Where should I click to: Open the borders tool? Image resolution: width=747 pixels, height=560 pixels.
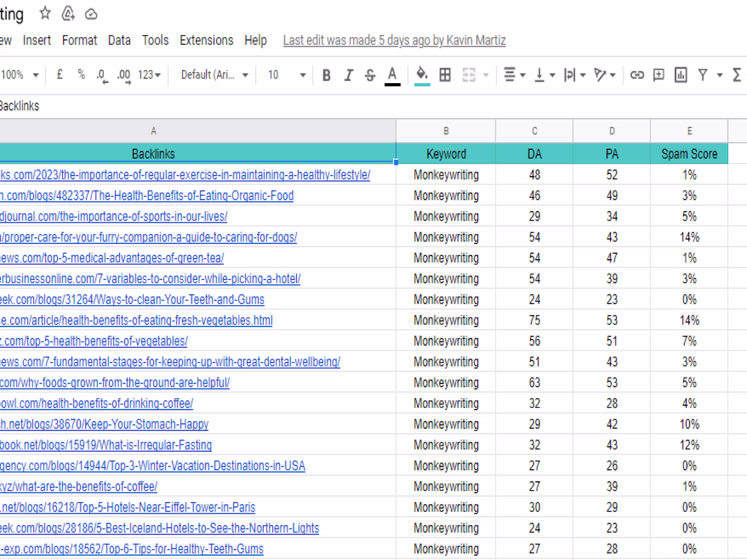(x=445, y=75)
